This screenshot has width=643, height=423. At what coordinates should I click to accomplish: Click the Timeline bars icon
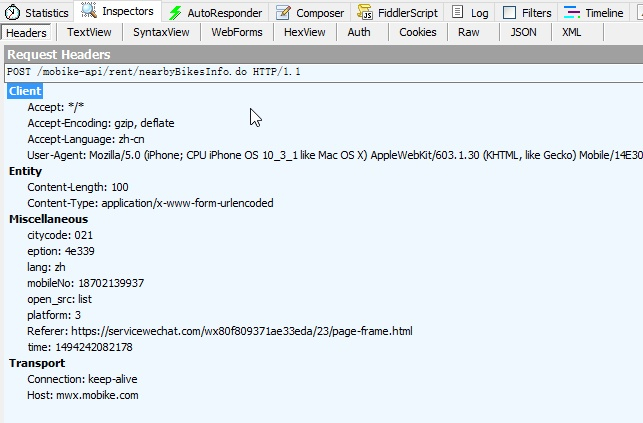coord(571,13)
